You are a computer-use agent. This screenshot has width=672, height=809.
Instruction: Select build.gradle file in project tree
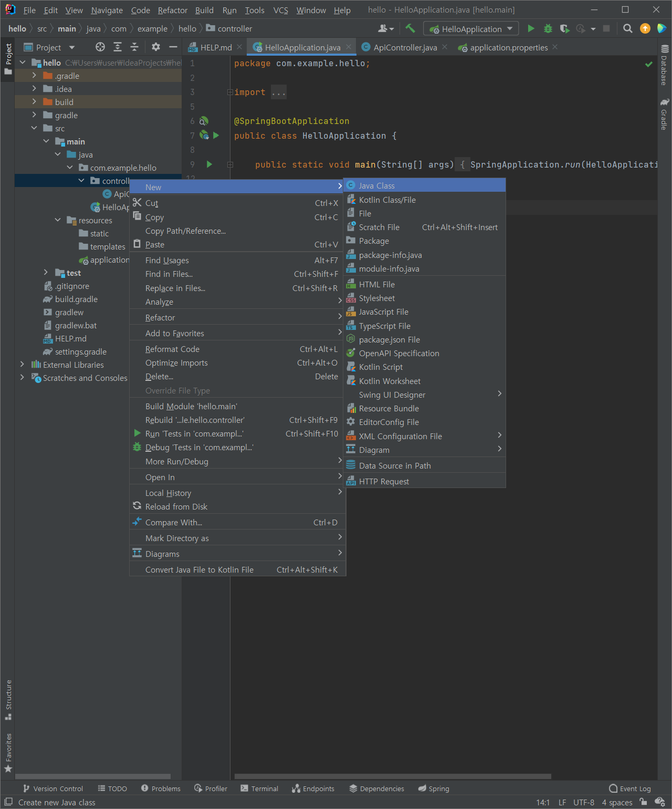[x=76, y=299]
